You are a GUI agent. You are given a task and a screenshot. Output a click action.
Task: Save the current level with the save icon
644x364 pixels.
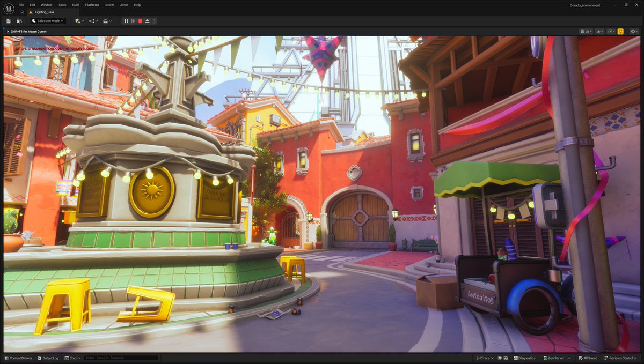[8, 20]
